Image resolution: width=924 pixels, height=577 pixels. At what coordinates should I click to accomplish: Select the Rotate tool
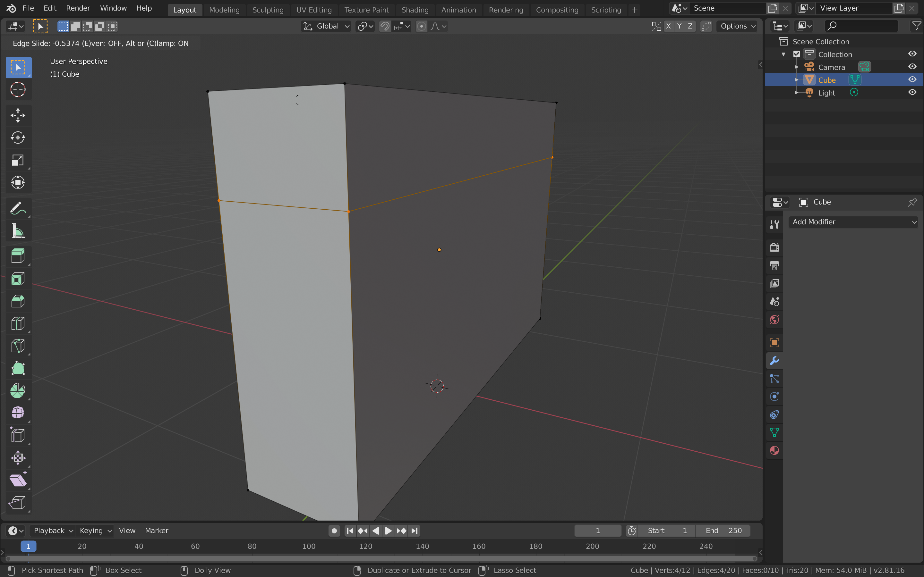[18, 138]
